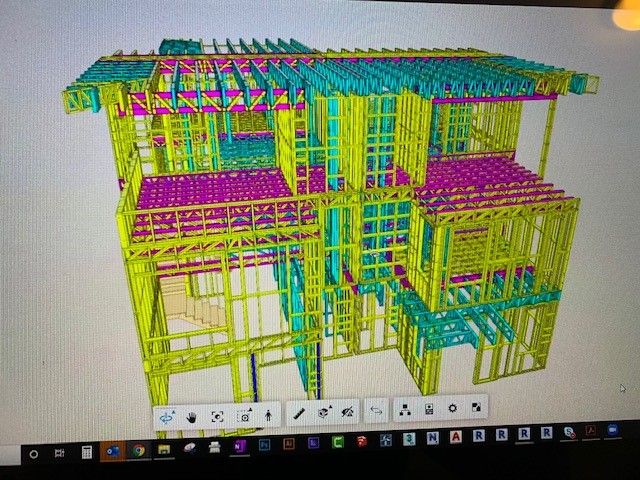Image resolution: width=640 pixels, height=480 pixels.
Task: Open OneNote from the taskbar
Action: (x=239, y=446)
